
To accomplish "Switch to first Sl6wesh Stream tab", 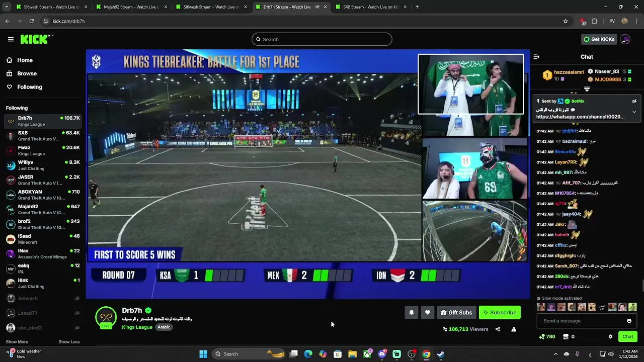I will [x=51, y=7].
